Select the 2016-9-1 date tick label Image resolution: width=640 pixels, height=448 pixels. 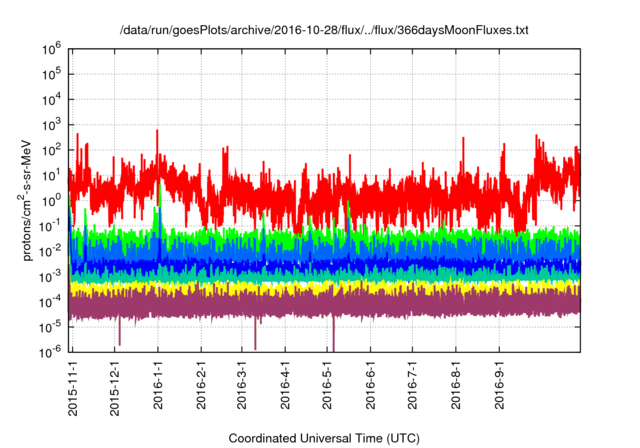pos(499,386)
